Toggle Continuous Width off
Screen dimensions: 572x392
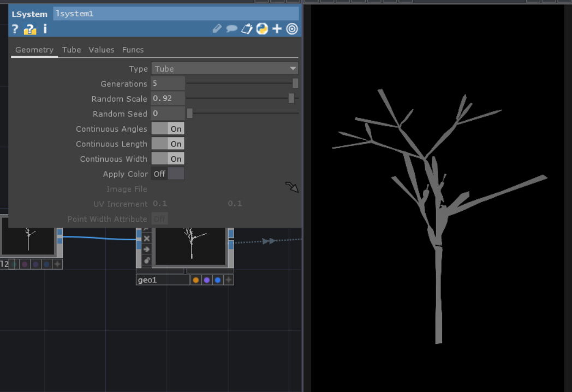click(x=168, y=158)
